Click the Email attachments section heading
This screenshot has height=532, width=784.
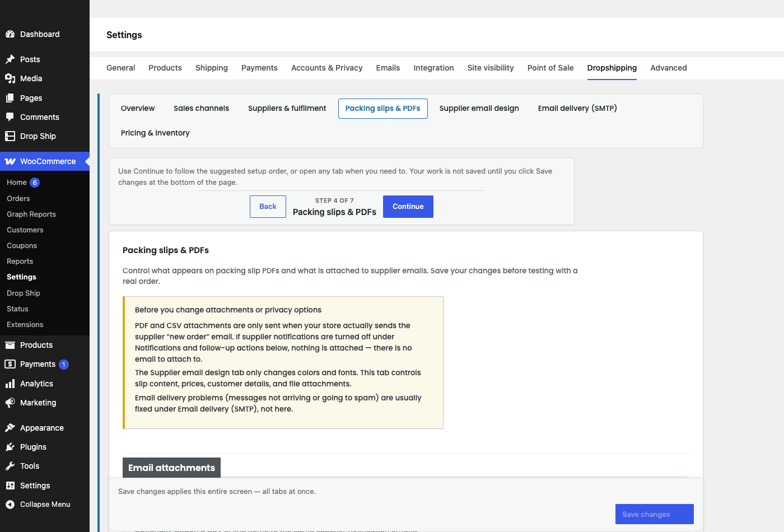pos(171,468)
